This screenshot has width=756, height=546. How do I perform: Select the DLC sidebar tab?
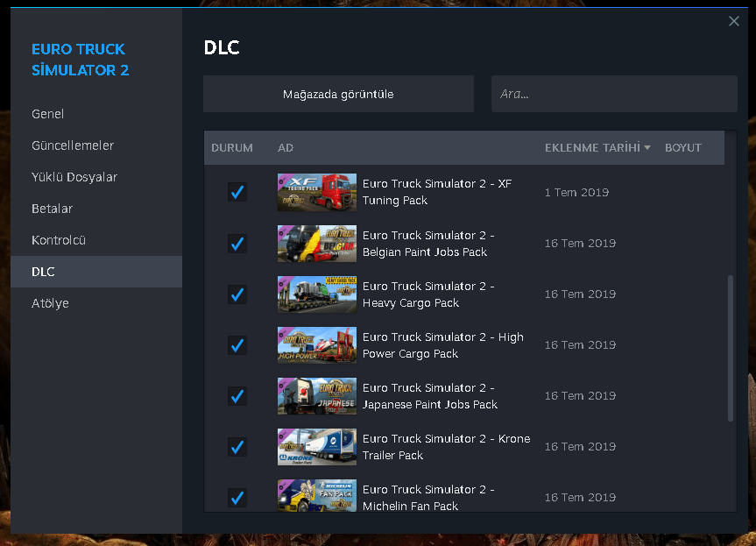(x=96, y=272)
